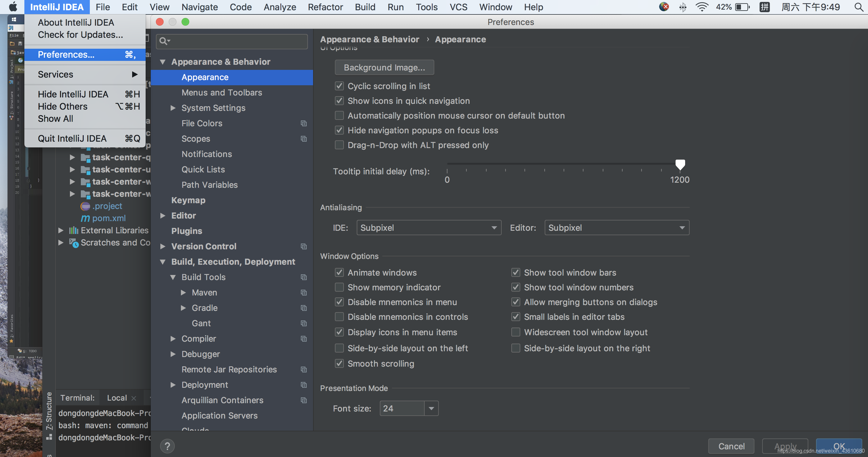Image resolution: width=868 pixels, height=457 pixels.
Task: Click the Background Image... button
Action: [385, 67]
